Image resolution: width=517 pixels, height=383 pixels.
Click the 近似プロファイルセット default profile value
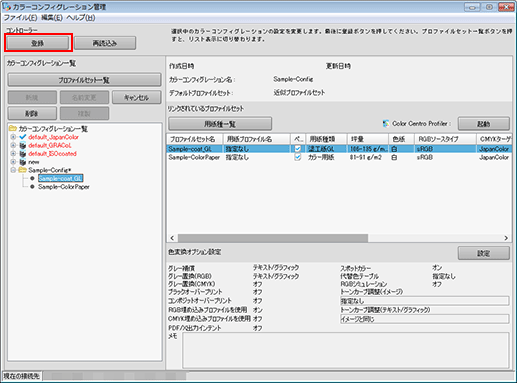(x=299, y=93)
